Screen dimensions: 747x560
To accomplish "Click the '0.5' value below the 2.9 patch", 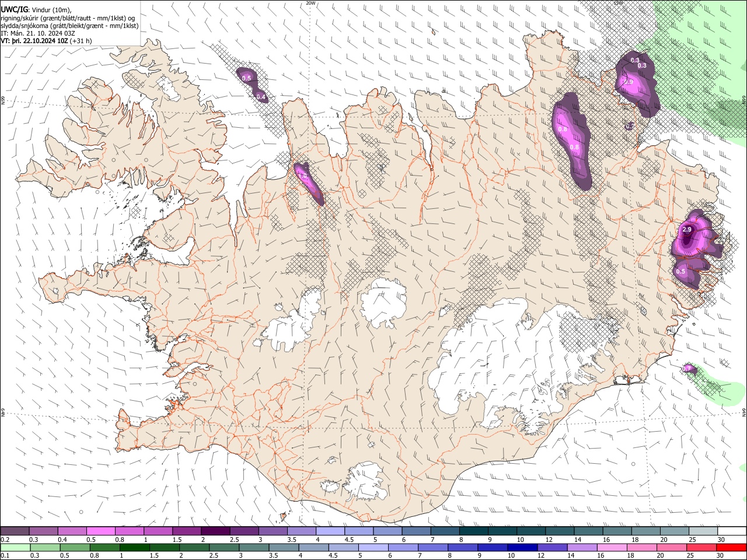I will pyautogui.click(x=680, y=271).
